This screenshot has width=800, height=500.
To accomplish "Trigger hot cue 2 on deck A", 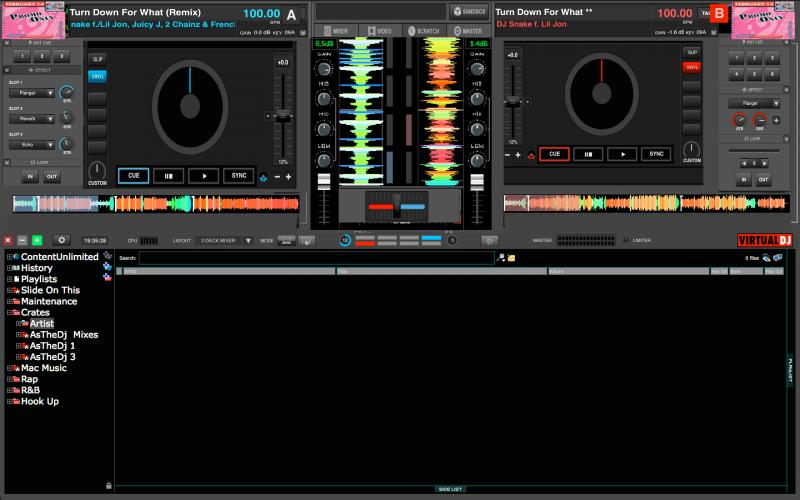I will click(x=42, y=56).
